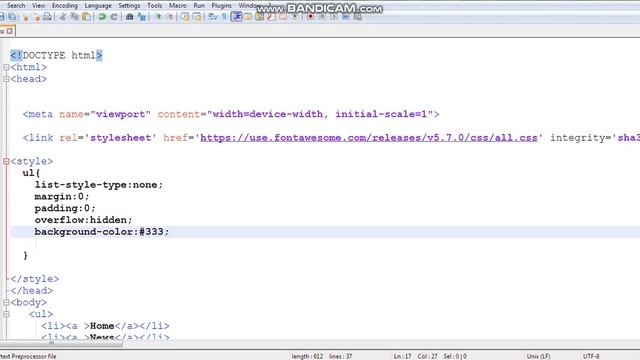Click the macro Playback icon

(334, 17)
